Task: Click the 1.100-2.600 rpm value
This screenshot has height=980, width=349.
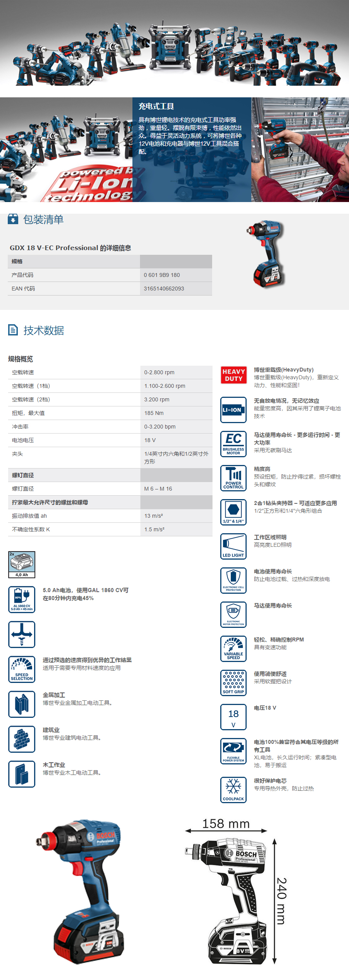Action: coord(165,386)
